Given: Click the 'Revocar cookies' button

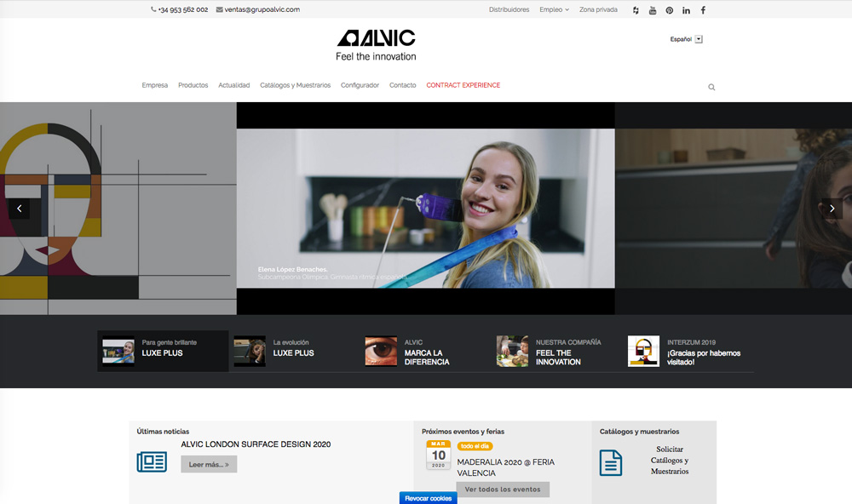Looking at the screenshot, I should [x=429, y=498].
